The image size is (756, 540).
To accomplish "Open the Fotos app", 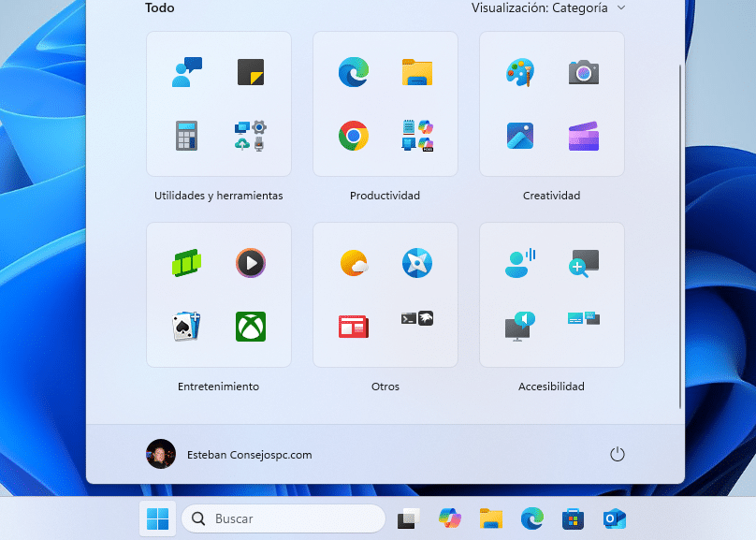I will (520, 136).
